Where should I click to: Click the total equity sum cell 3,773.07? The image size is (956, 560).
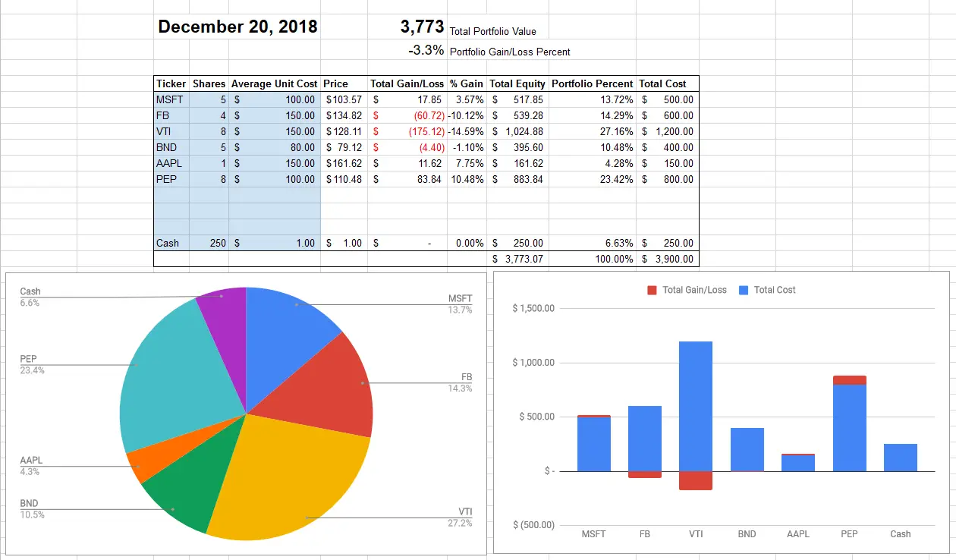coord(517,259)
